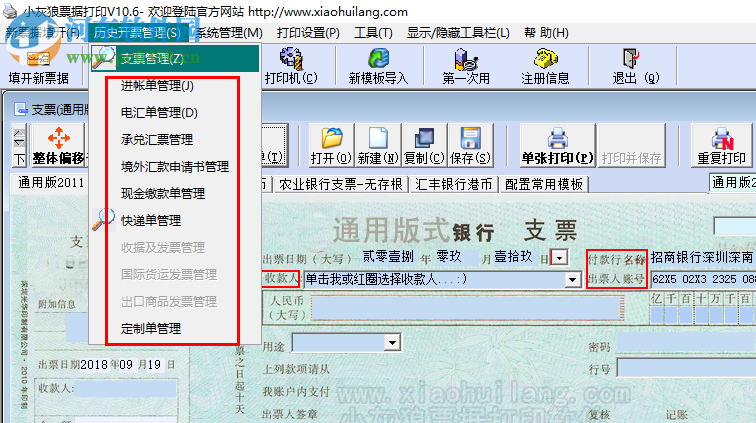
Task: Expand the 收款人 payee dropdown arrow
Action: click(572, 280)
